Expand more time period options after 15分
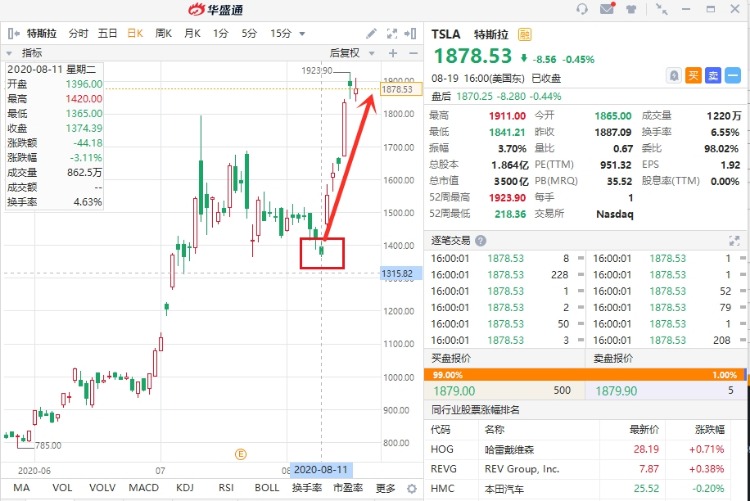This screenshot has height=501, width=750. 302,34
